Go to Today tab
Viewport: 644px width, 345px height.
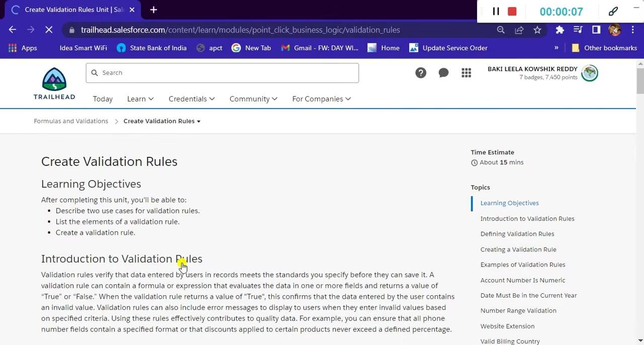(x=103, y=99)
